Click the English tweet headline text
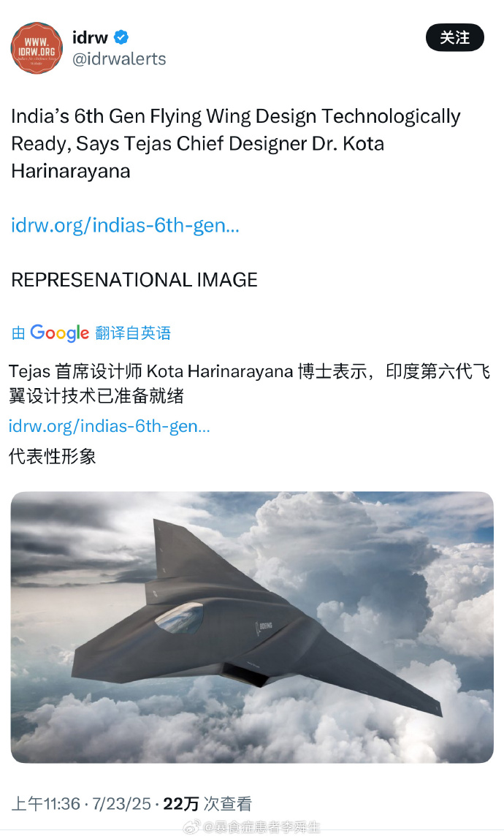504x839 pixels. pos(235,143)
